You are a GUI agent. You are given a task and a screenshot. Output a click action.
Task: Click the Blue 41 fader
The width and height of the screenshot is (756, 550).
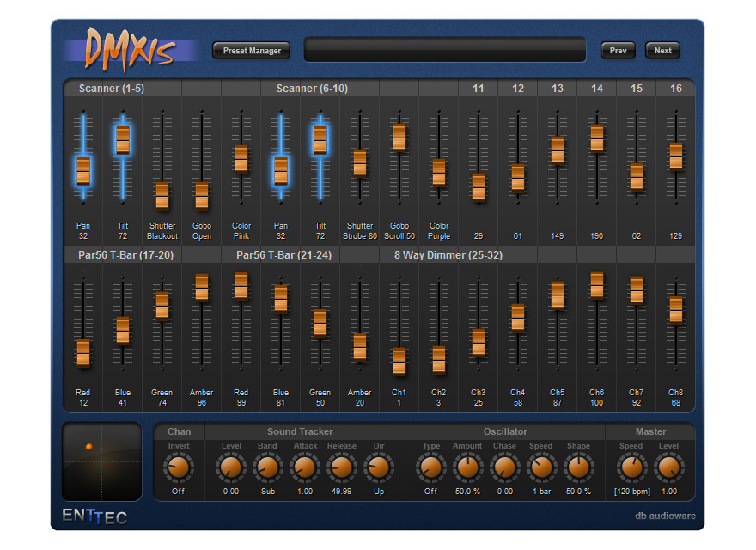click(x=123, y=331)
